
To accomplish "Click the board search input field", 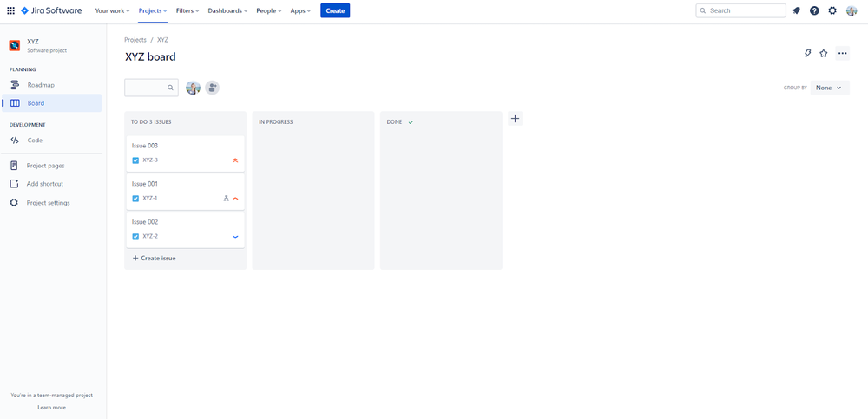I will click(151, 88).
